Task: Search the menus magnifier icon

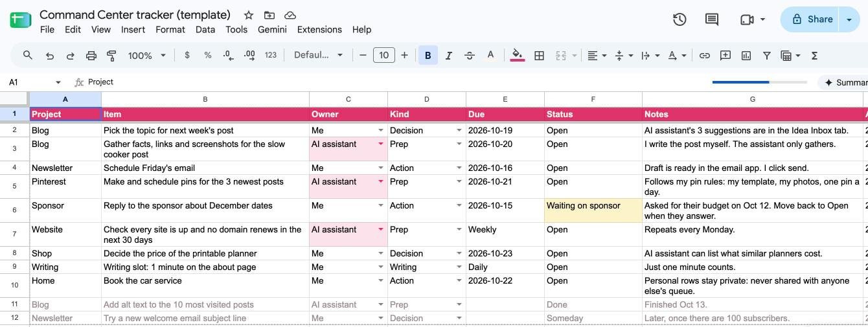Action: pyautogui.click(x=28, y=56)
